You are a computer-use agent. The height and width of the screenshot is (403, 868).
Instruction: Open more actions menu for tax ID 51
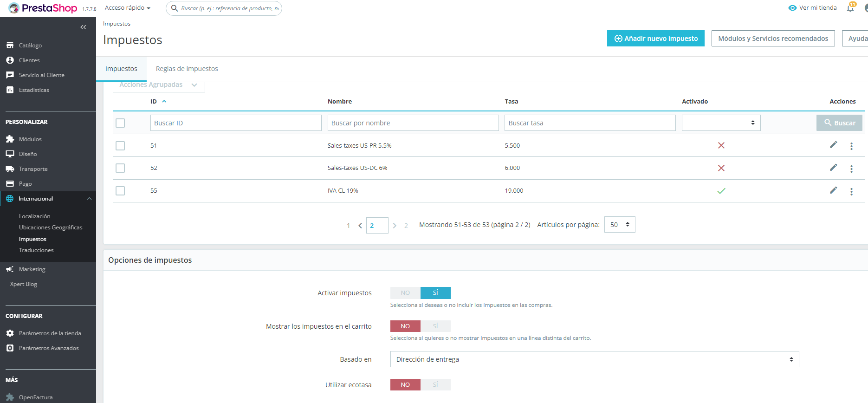851,146
